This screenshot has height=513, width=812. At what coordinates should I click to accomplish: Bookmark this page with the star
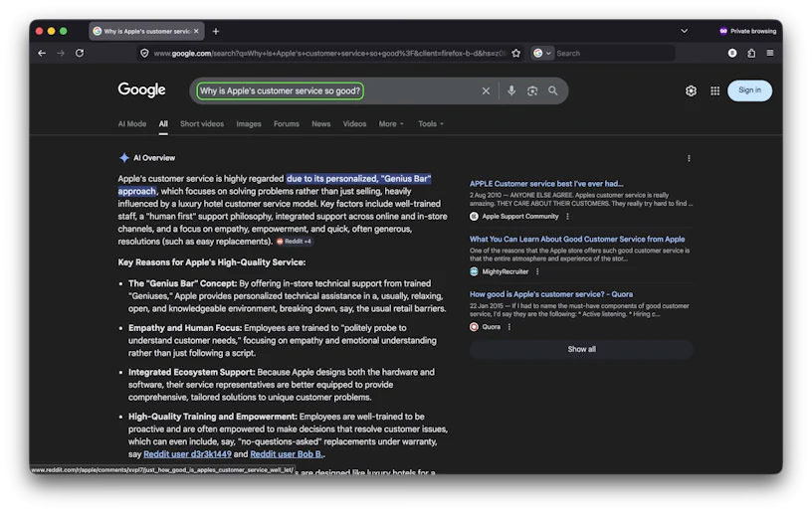515,53
